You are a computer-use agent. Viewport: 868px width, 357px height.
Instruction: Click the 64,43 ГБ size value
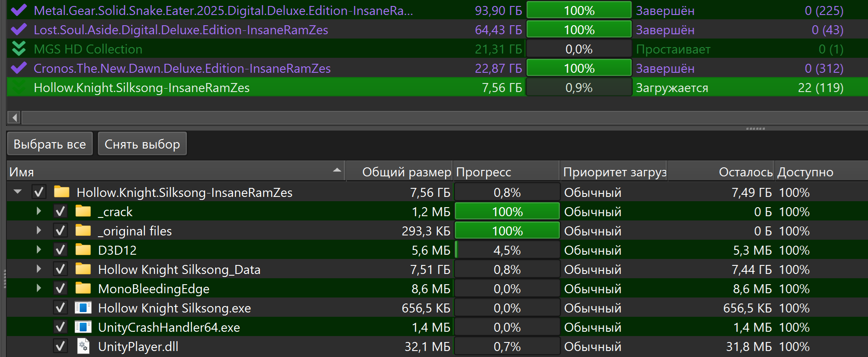click(499, 30)
